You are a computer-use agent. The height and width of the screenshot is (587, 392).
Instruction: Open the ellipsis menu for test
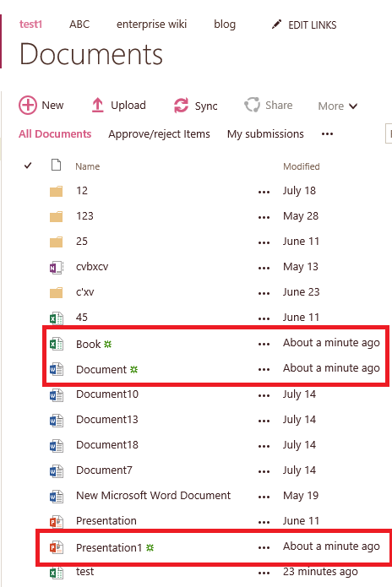(x=264, y=573)
